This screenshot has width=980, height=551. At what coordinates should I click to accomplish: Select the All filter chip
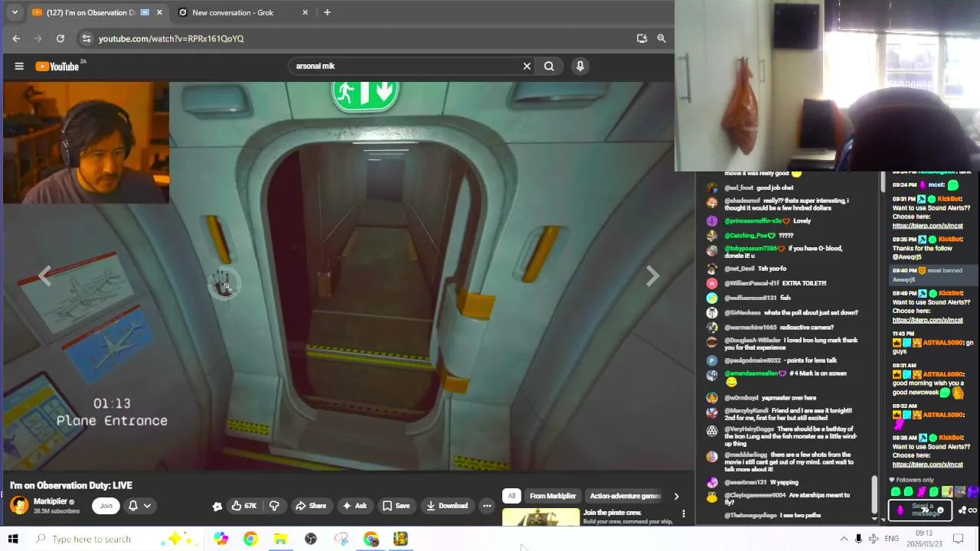(511, 496)
